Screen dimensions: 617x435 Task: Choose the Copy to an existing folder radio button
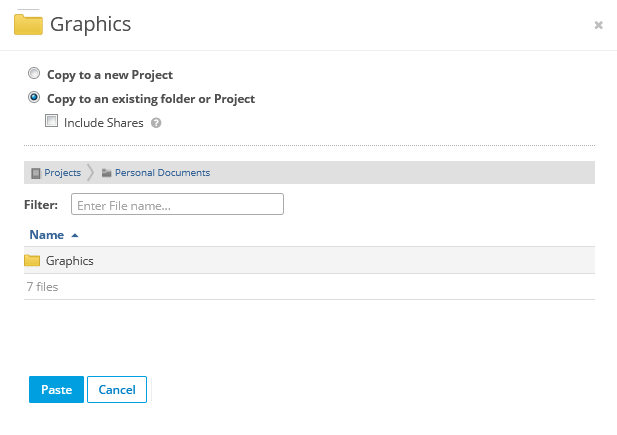(35, 98)
